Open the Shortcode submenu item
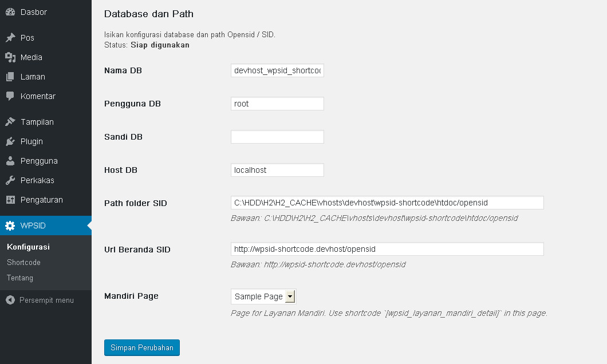Image resolution: width=607 pixels, height=364 pixels. (x=23, y=262)
